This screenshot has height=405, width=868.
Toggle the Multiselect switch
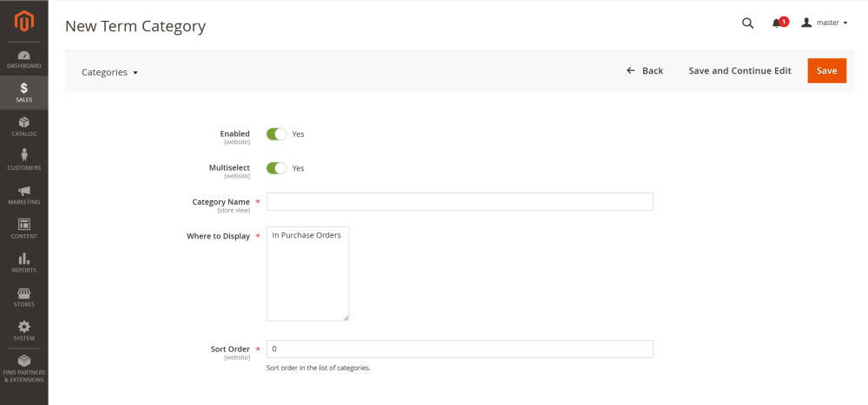(276, 168)
